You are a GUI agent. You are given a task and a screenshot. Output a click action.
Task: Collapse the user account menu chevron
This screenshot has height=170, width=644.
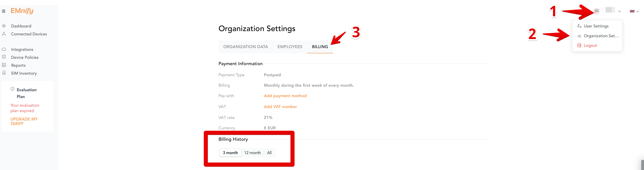point(619,12)
